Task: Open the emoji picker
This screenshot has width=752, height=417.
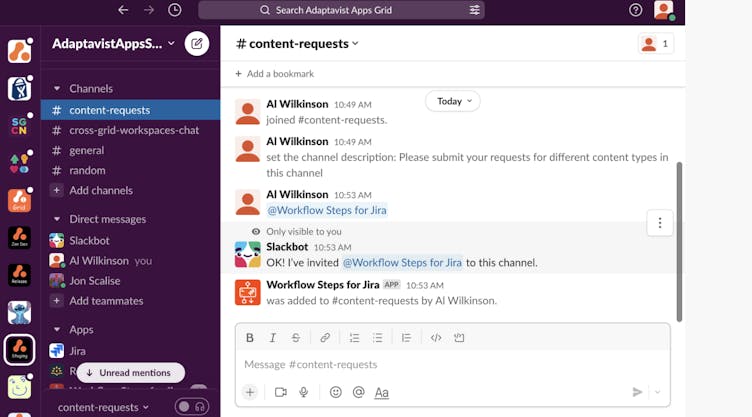Action: click(336, 393)
